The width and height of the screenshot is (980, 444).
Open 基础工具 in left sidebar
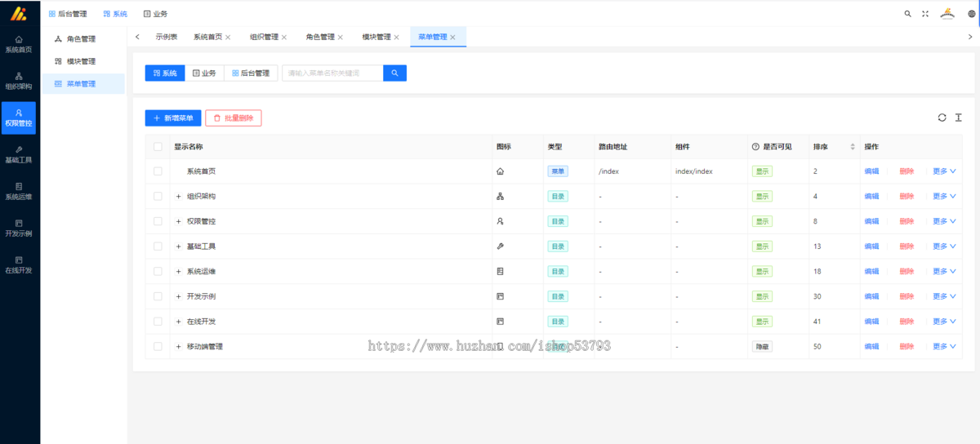pyautogui.click(x=19, y=154)
